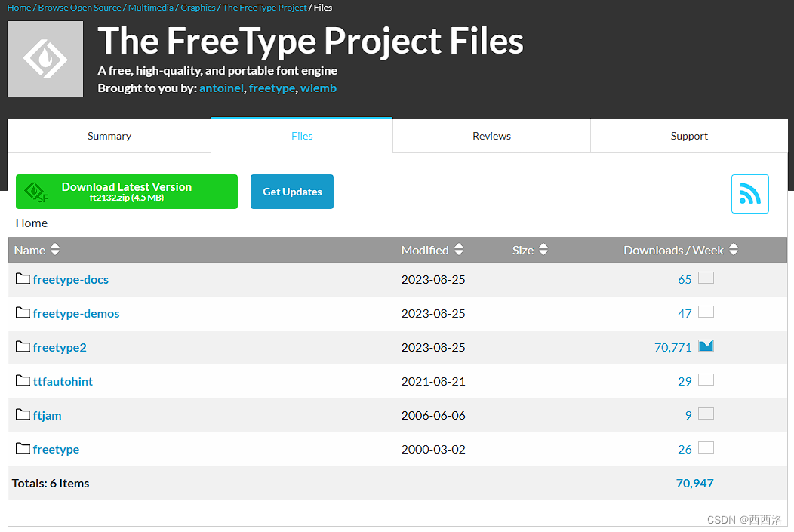Open Browse Open Source breadcrumb link
The height and width of the screenshot is (532, 794).
click(79, 7)
